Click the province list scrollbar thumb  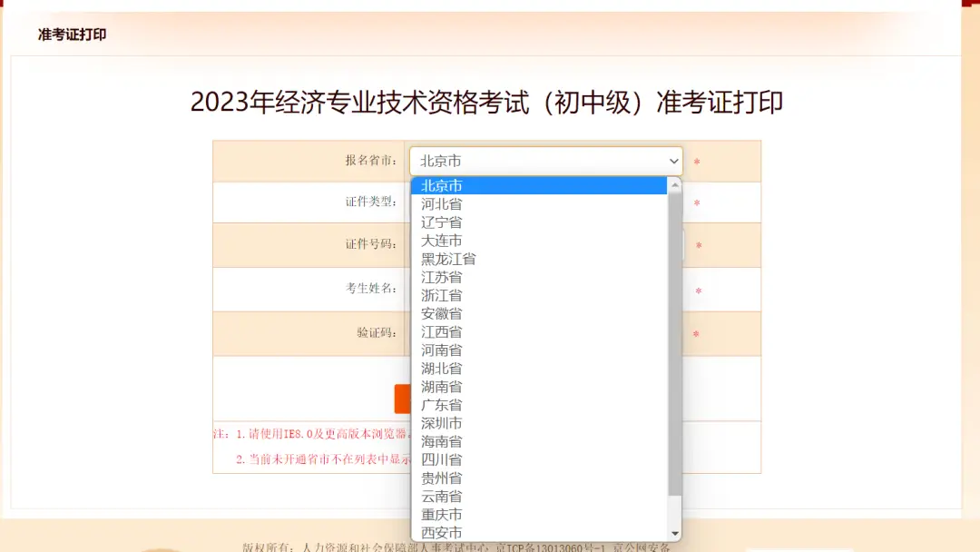(674, 345)
